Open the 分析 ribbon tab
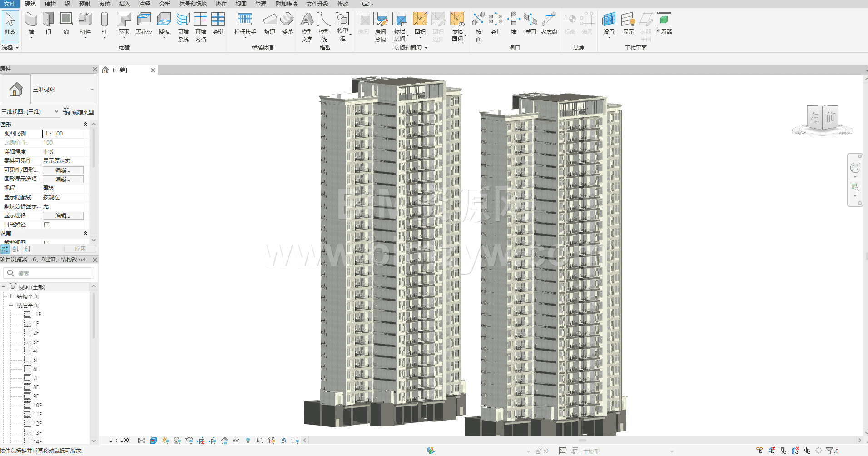868x456 pixels. pyautogui.click(x=164, y=4)
